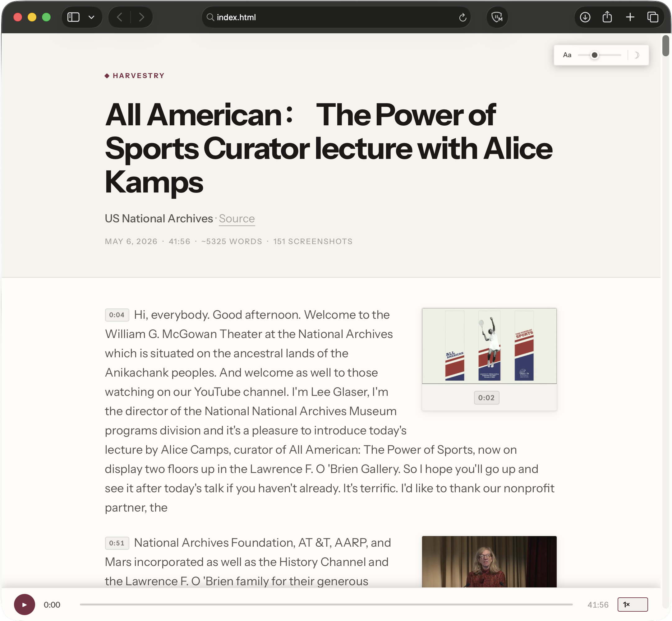This screenshot has width=672, height=621.
Task: Click the ~5325 WORDS text
Action: 232,242
